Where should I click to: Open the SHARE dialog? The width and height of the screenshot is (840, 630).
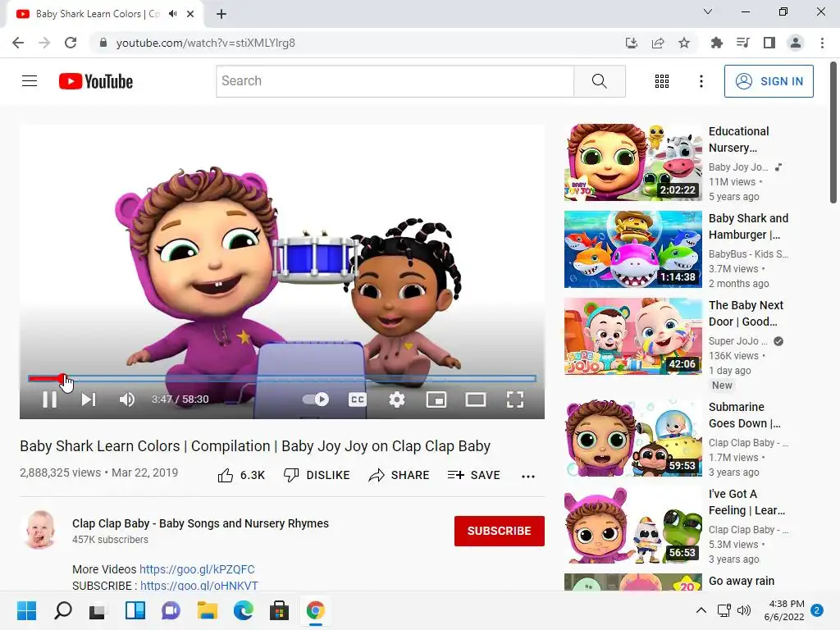pos(399,475)
